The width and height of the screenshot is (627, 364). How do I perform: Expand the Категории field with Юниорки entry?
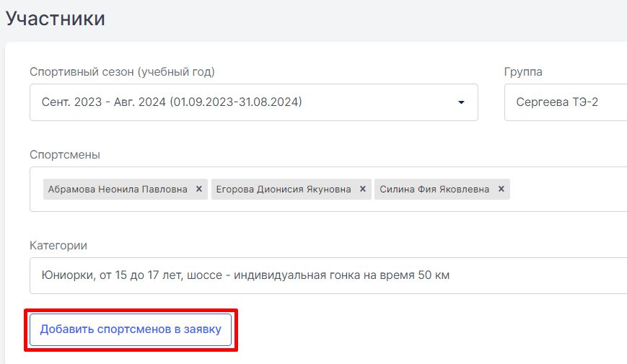pos(328,275)
